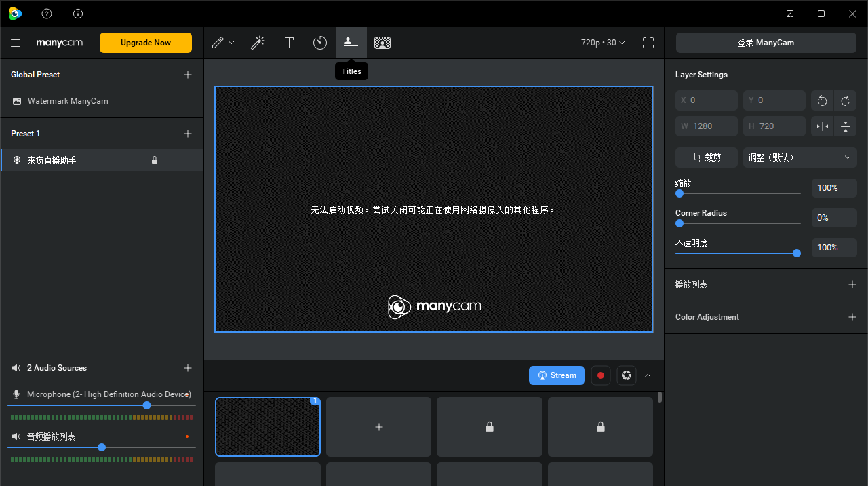The width and height of the screenshot is (868, 486).
Task: Click the Upgrade Now button
Action: 146,43
